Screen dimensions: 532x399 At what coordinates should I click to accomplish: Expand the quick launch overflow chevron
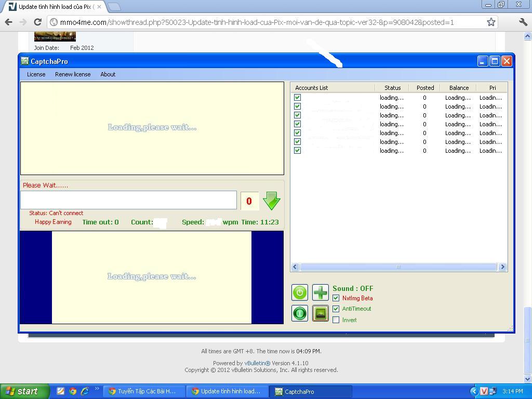(97, 389)
